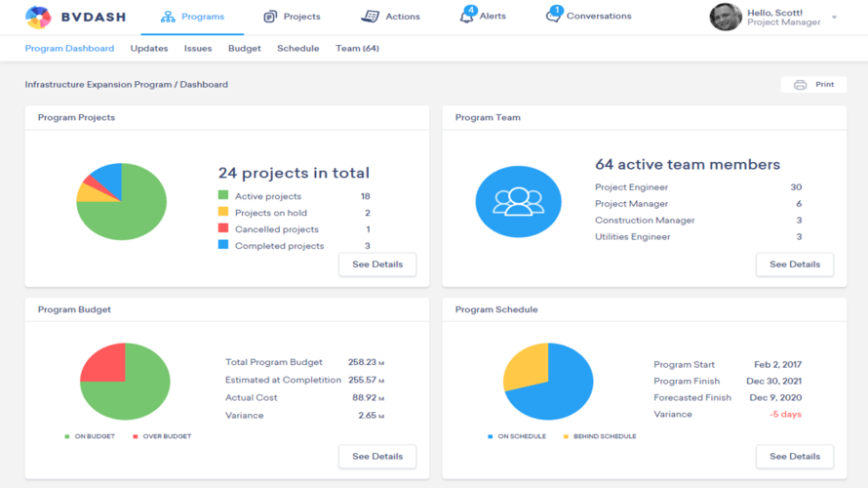Expand the user account dropdown arrow
This screenshot has width=868, height=488.
[x=834, y=18]
